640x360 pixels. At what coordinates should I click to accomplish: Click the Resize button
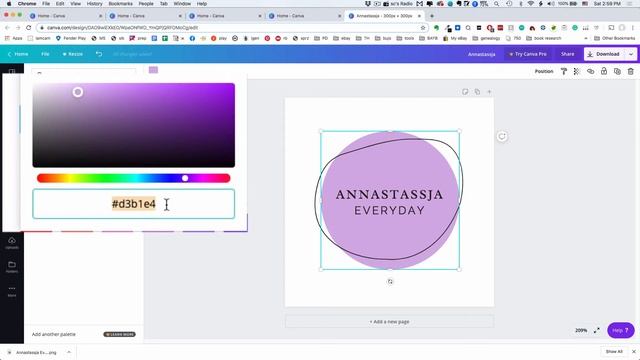pyautogui.click(x=73, y=54)
